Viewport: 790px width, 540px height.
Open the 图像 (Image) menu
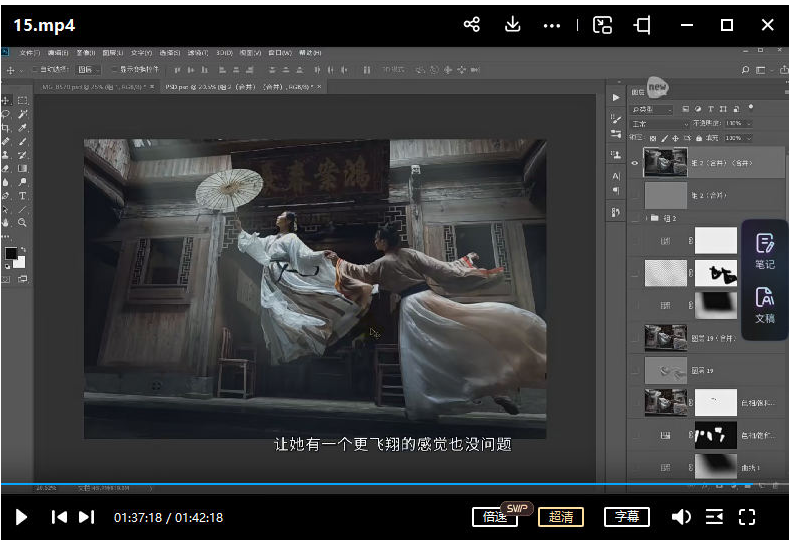point(85,52)
